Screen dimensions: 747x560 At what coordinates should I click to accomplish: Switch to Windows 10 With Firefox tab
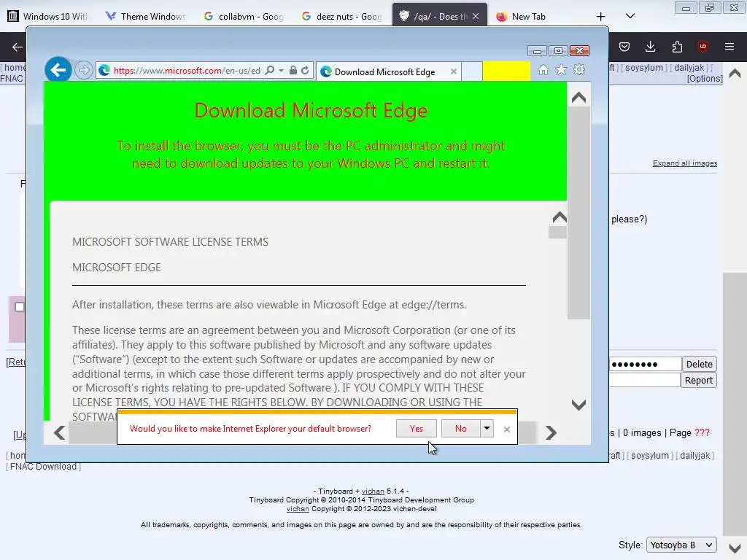click(x=47, y=16)
